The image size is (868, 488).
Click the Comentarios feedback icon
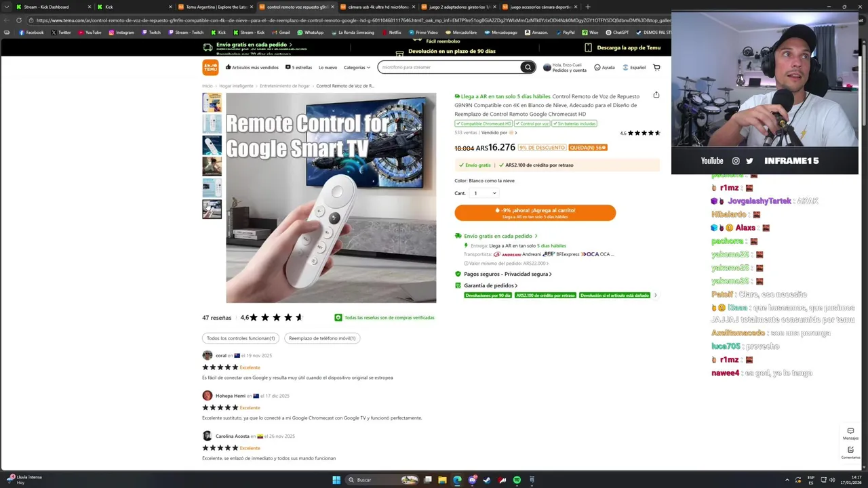[x=850, y=452]
